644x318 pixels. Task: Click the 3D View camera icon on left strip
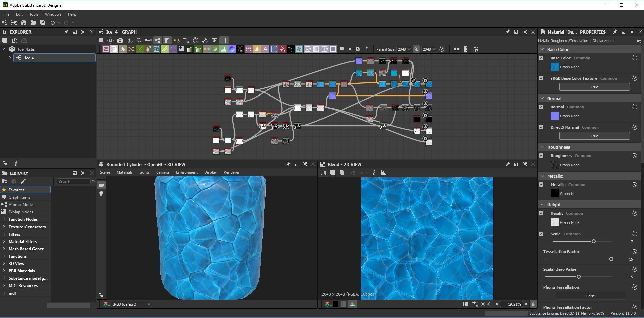pyautogui.click(x=101, y=185)
